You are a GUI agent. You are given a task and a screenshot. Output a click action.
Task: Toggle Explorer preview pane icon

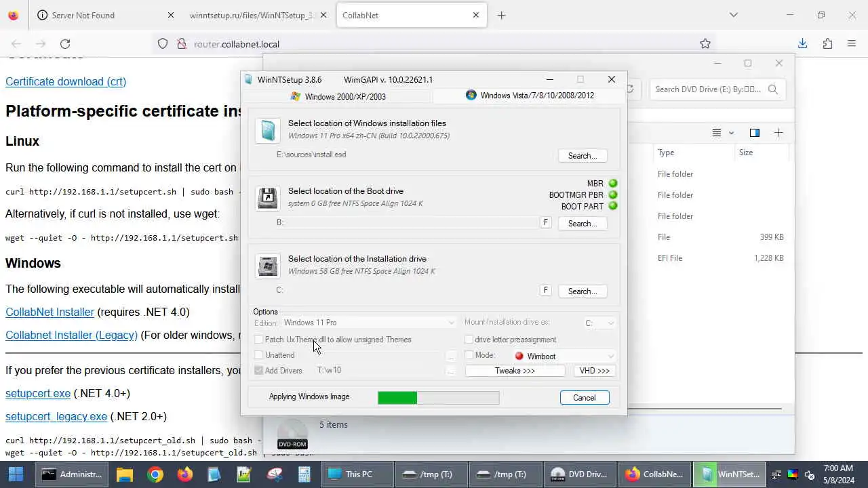click(754, 133)
